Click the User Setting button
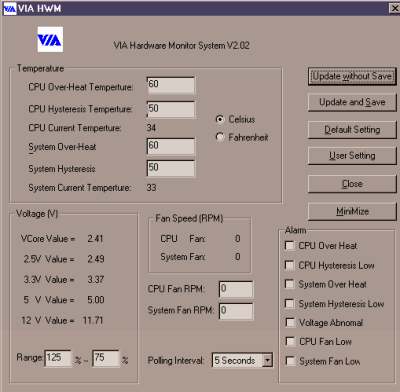Viewport: 400px width, 392px height. (x=352, y=156)
